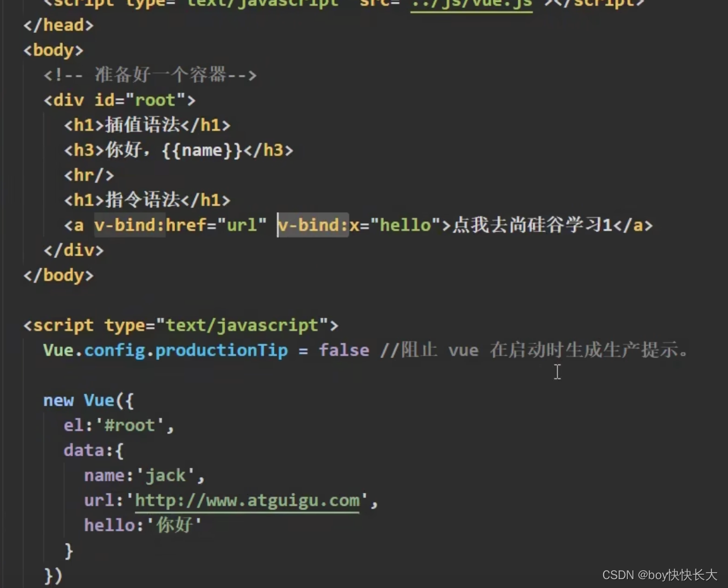Select the div id="root" line
This screenshot has height=588, width=728.
click(119, 100)
